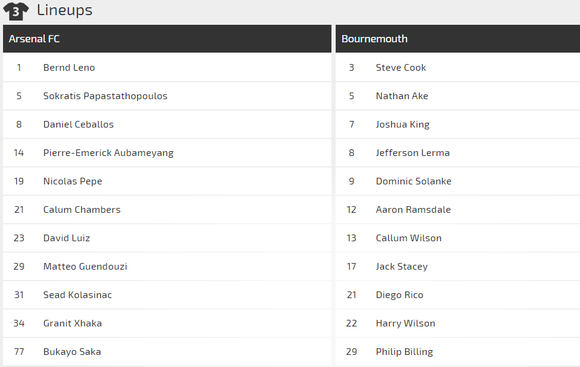Click the Lineups jersey icon

16,11
